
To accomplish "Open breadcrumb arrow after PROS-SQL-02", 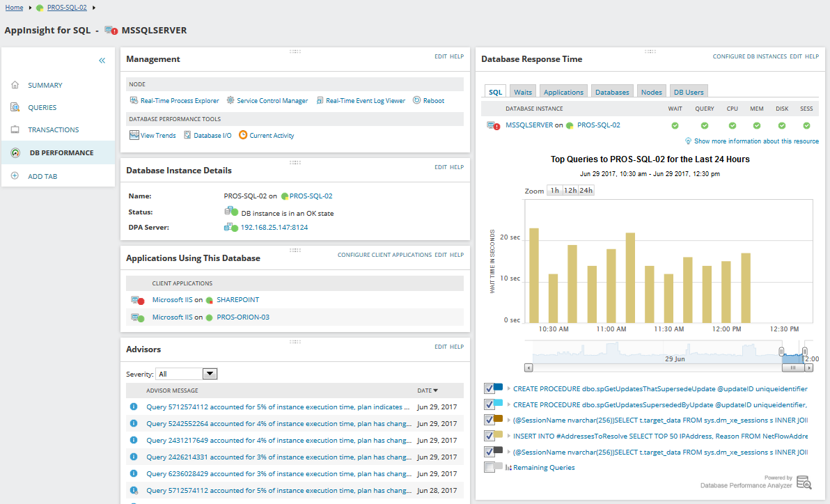I will point(94,8).
